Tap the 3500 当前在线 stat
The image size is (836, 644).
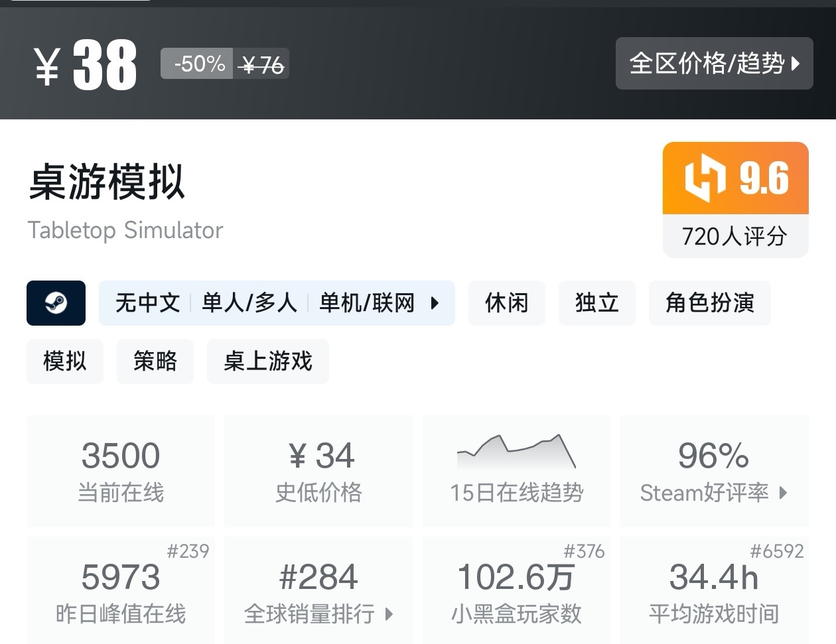coord(121,472)
